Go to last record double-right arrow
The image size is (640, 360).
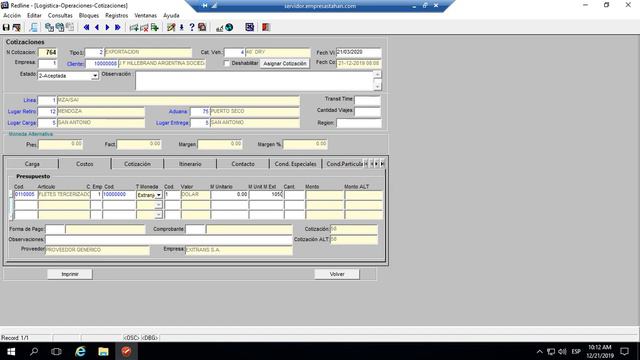click(x=118, y=27)
